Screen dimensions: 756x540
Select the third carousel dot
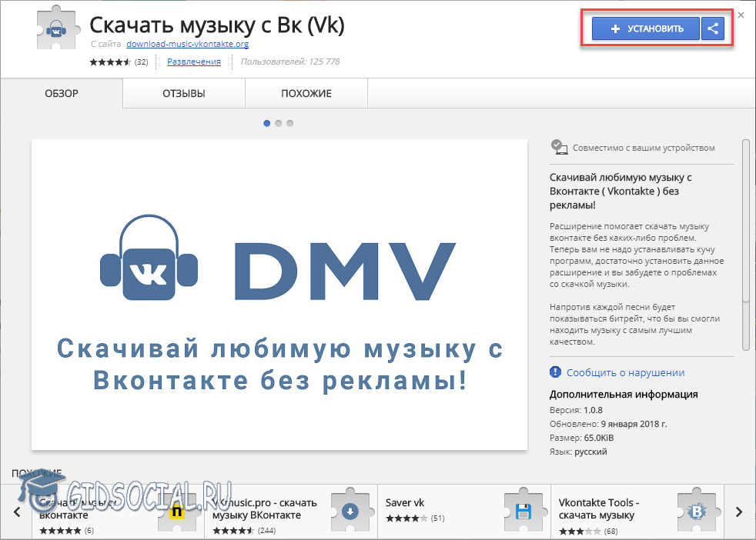click(x=290, y=123)
